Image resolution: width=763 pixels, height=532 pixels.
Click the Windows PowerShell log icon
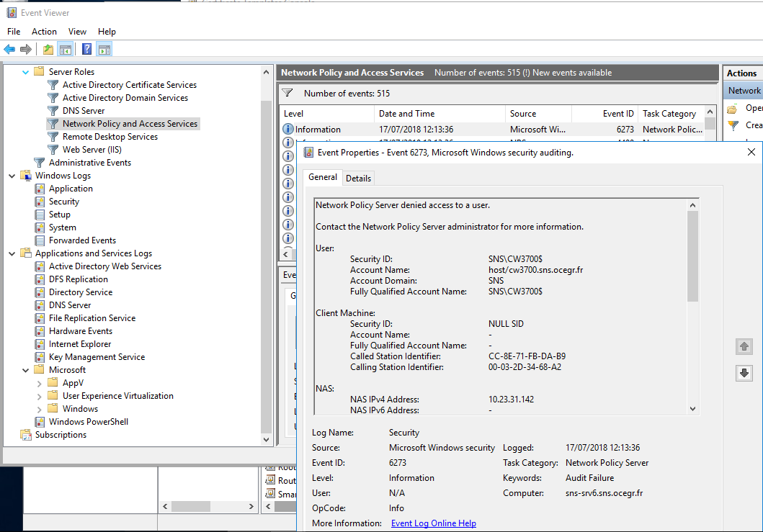40,422
